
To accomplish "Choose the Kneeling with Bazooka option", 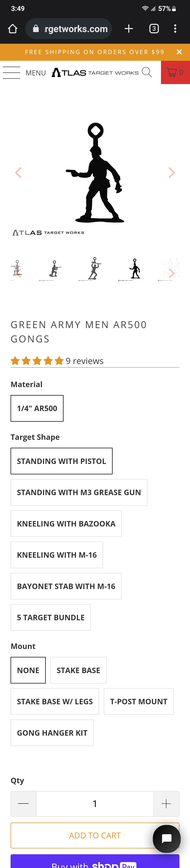I will [x=66, y=523].
